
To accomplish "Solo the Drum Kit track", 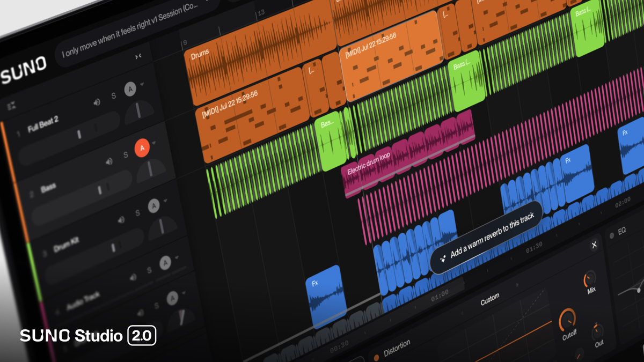I will tap(137, 213).
